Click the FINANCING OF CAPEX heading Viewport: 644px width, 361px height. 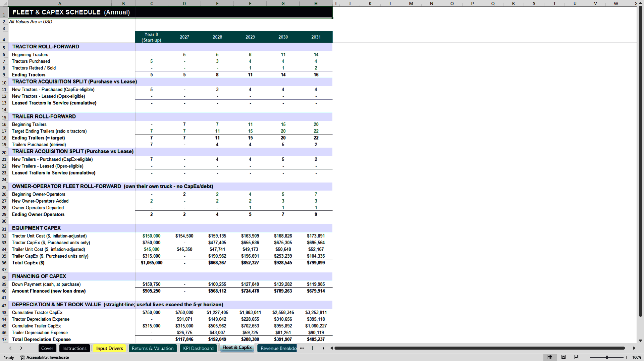(x=39, y=276)
